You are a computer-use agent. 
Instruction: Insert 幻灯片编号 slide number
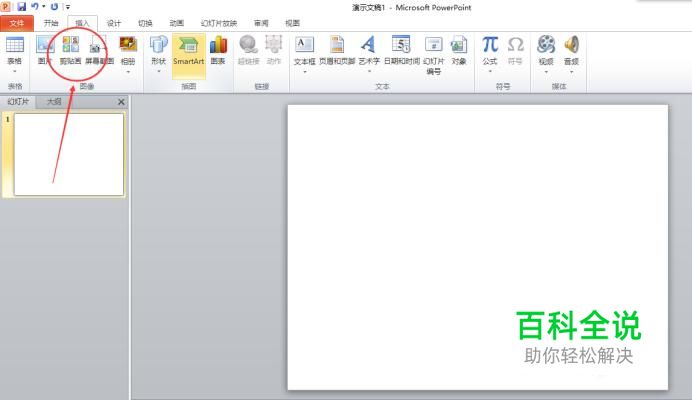coord(433,45)
